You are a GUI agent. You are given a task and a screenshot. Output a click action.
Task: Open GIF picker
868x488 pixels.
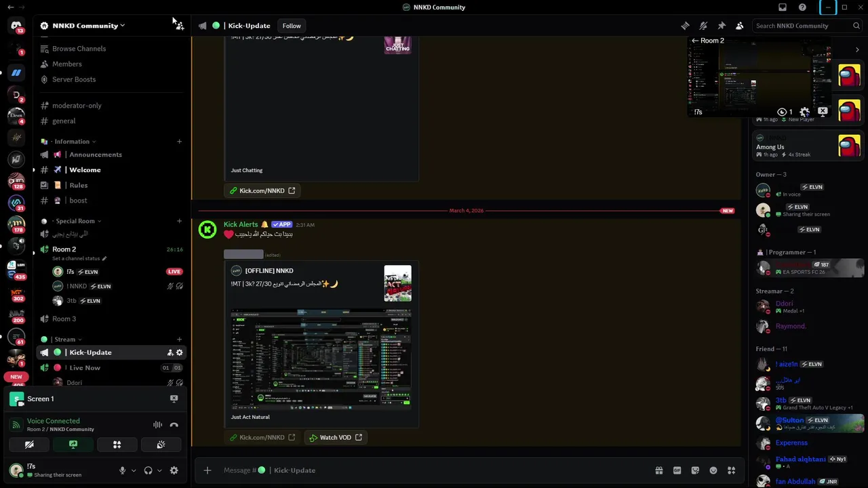pyautogui.click(x=677, y=470)
